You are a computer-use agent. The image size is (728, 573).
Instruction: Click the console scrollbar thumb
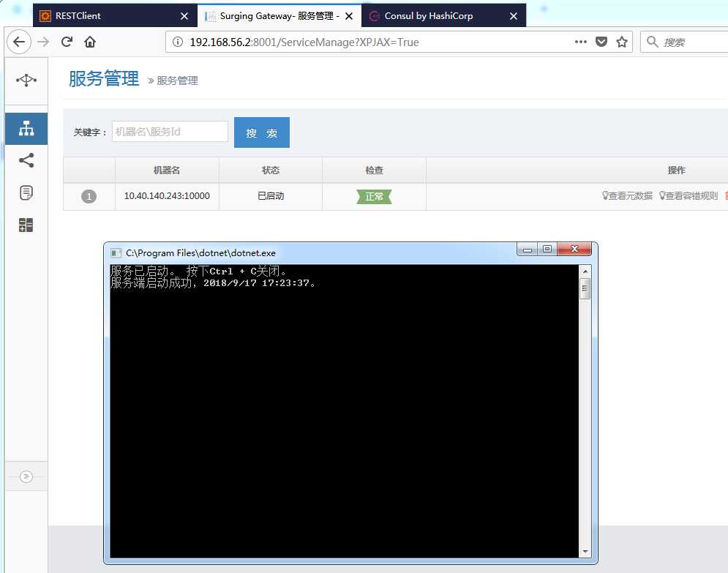[585, 288]
